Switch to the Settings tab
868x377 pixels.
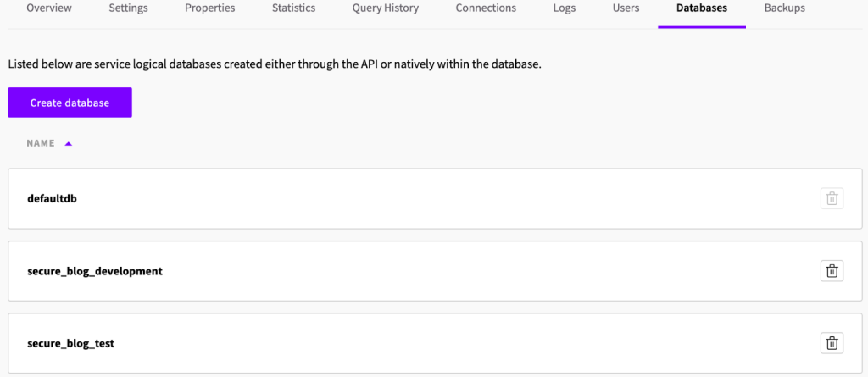128,8
